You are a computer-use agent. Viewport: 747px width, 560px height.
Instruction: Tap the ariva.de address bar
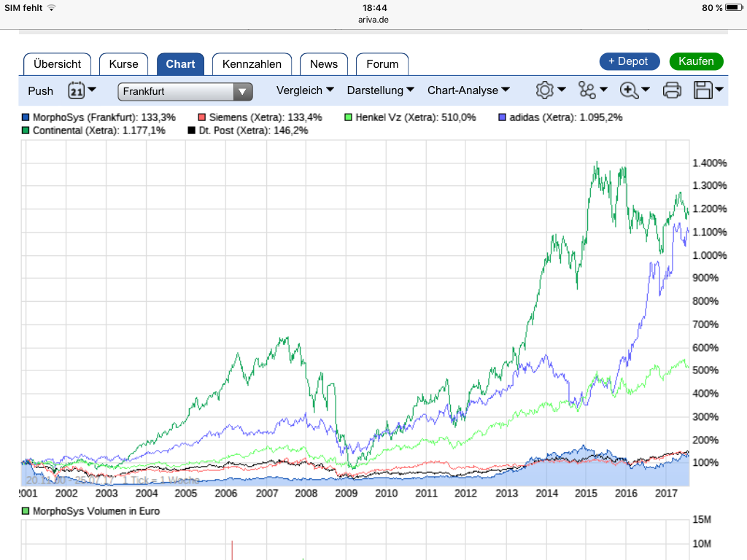pyautogui.click(x=373, y=20)
